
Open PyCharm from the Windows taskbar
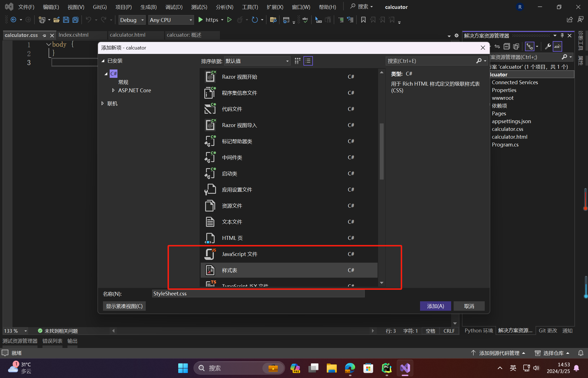[x=386, y=368]
